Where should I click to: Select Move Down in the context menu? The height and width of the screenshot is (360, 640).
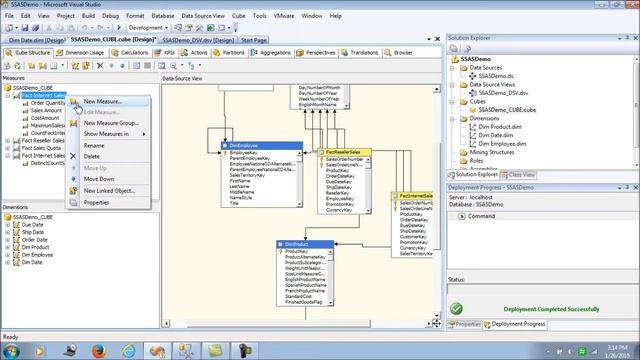108,179
